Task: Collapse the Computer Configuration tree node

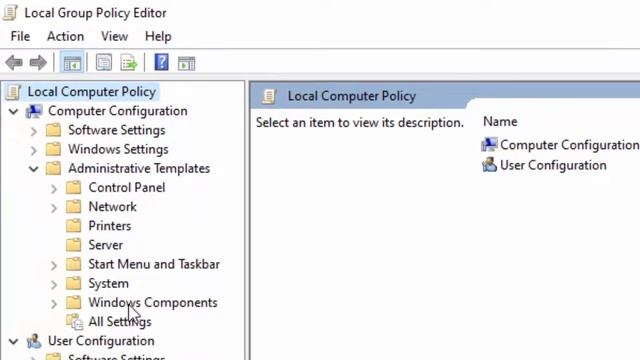Action: pos(13,111)
